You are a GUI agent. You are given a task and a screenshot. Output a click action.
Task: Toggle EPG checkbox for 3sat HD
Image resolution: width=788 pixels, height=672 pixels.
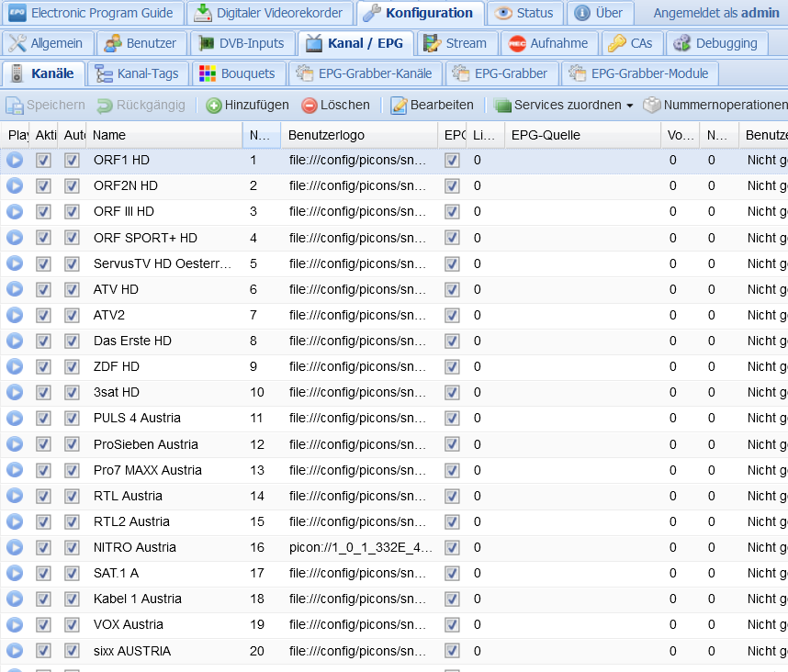(x=452, y=393)
